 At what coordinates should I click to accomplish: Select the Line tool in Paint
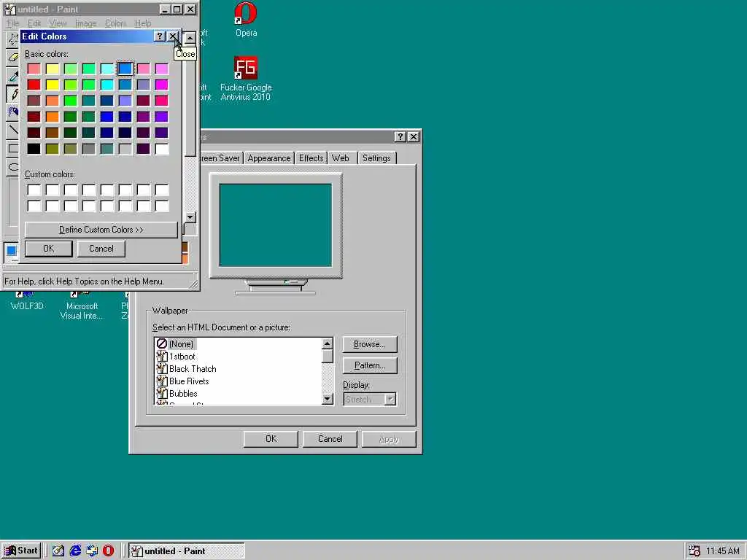pyautogui.click(x=13, y=130)
